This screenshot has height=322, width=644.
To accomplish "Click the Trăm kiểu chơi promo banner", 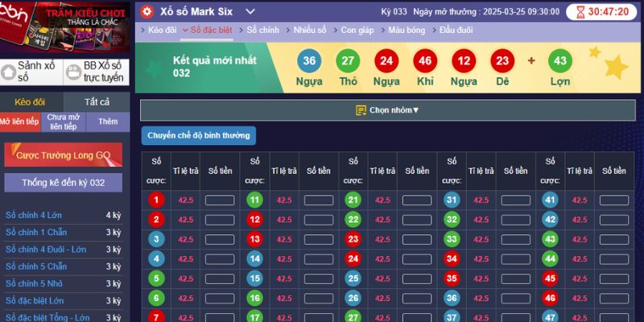I will tap(65, 27).
